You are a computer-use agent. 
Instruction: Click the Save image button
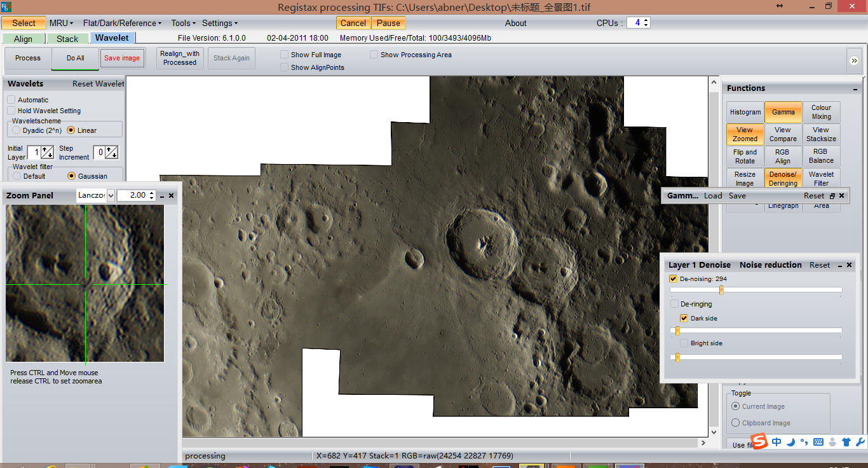(122, 59)
